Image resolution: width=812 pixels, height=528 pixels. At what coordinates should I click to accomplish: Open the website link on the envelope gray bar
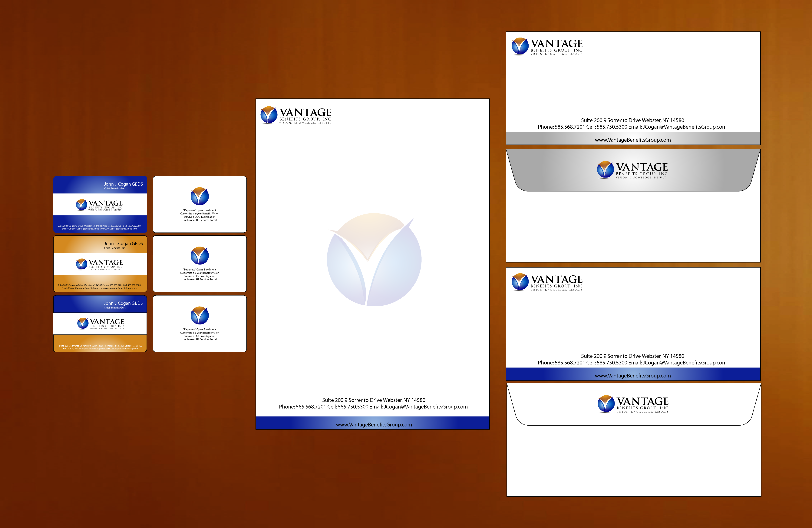pos(632,140)
